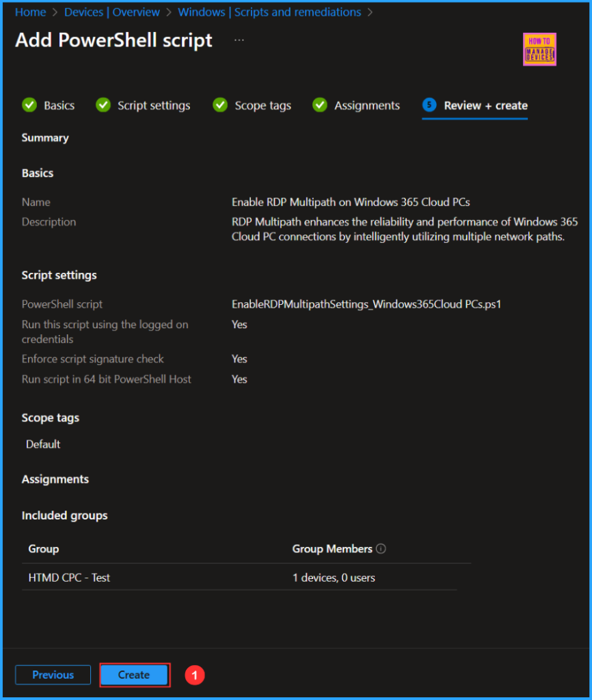Open the ellipsis menu beside the page title

(239, 40)
